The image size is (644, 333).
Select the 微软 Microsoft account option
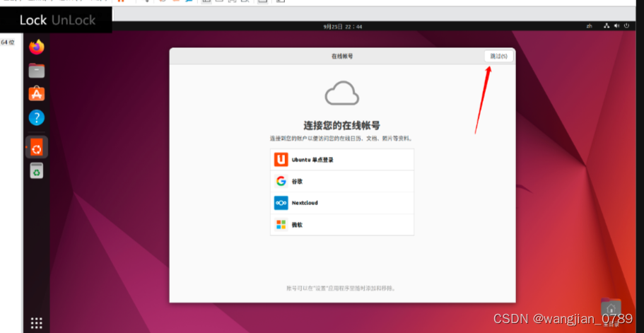(341, 225)
